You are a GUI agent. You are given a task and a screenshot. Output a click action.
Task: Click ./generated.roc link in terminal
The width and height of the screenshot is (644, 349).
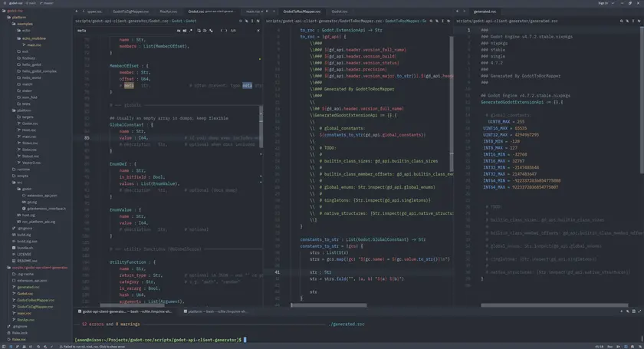tap(347, 324)
